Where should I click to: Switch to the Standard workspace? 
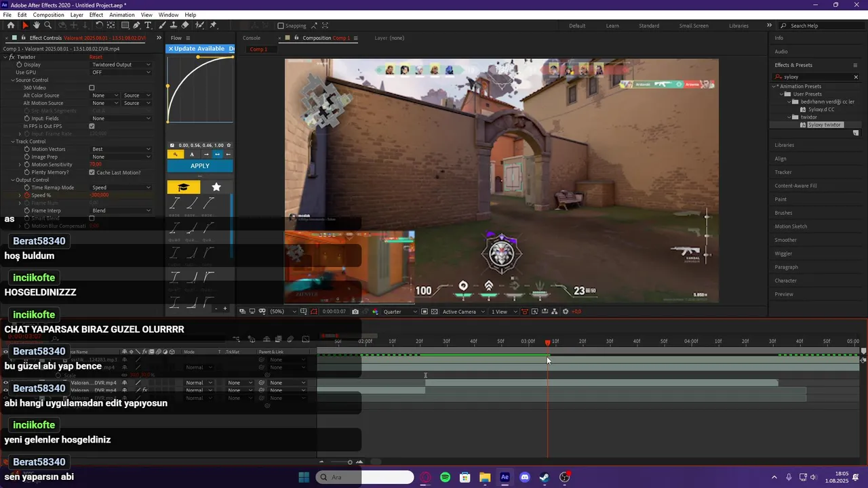(649, 26)
